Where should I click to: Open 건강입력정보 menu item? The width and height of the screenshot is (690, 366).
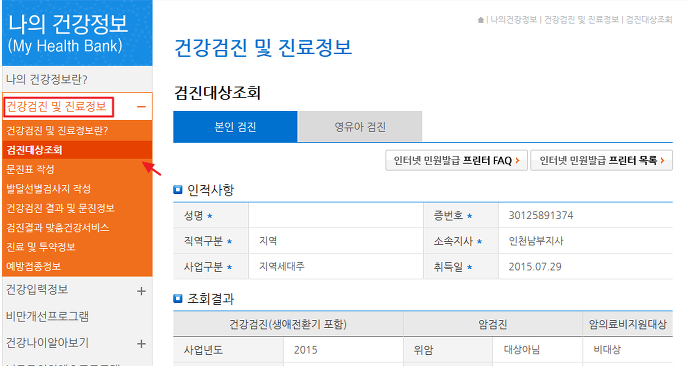tap(37, 289)
